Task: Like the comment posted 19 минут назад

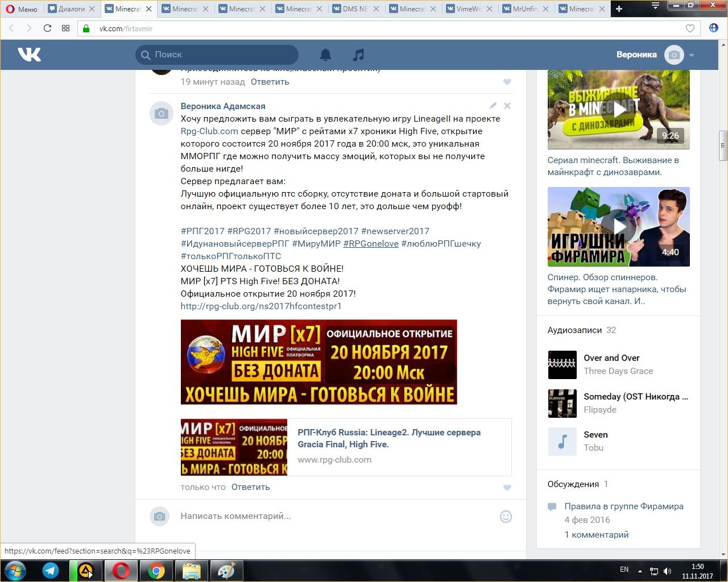Action: coord(507,82)
